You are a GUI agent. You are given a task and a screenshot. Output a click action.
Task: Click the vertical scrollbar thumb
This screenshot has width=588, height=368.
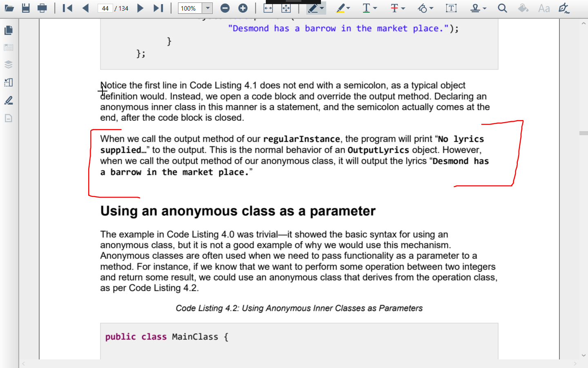coord(584,133)
